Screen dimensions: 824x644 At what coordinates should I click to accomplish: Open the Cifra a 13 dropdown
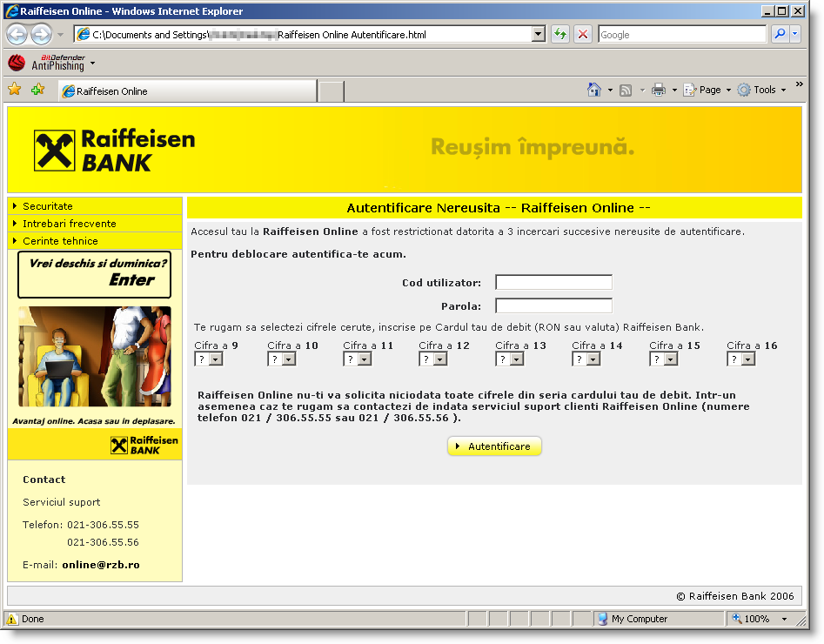coord(510,359)
